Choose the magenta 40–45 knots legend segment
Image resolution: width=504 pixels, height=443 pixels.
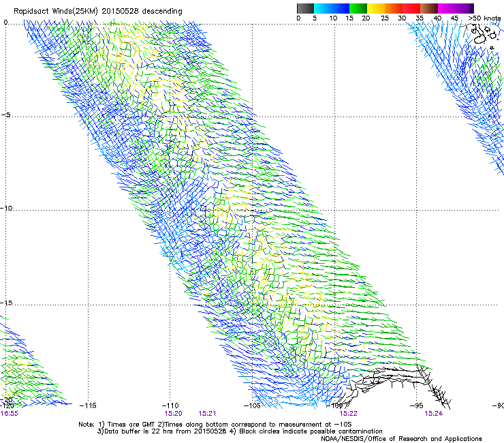(x=447, y=8)
